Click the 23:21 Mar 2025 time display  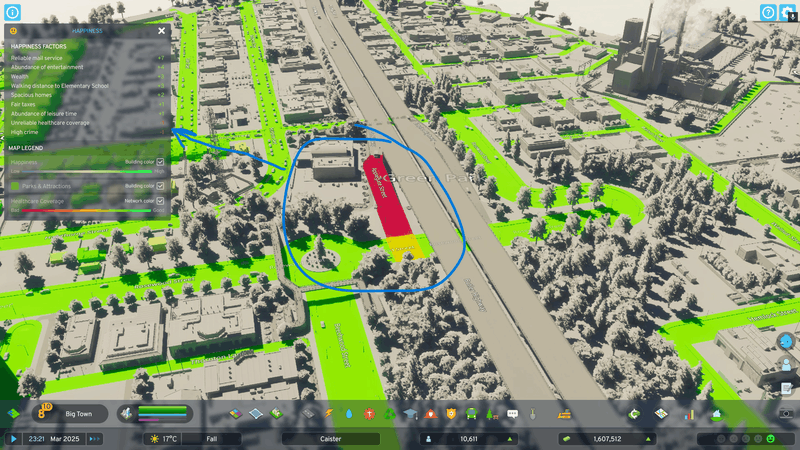click(x=54, y=439)
